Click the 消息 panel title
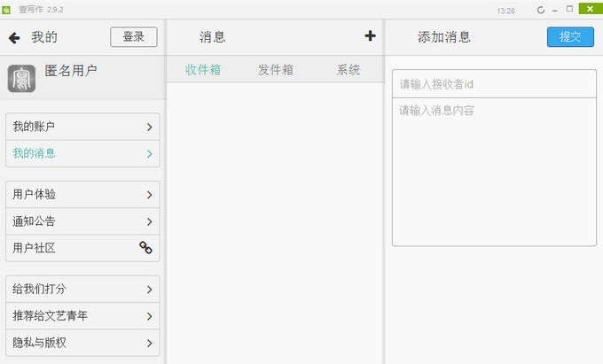 pos(212,37)
